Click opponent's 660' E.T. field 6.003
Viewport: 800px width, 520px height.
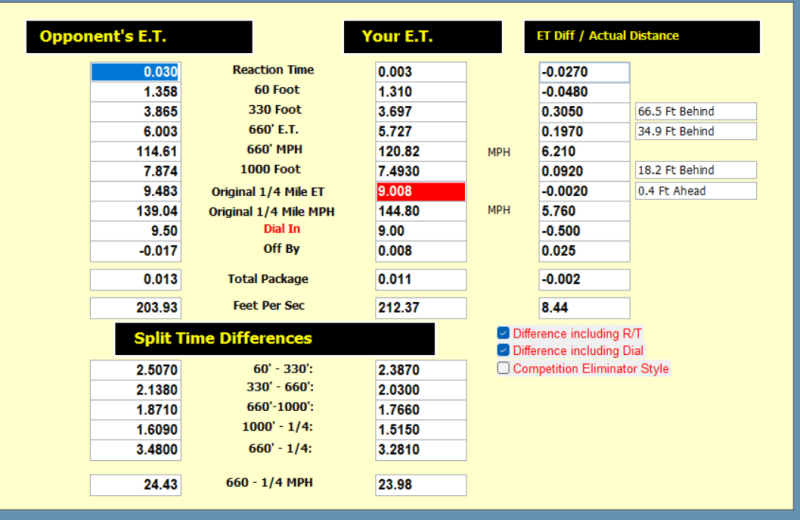pyautogui.click(x=136, y=132)
